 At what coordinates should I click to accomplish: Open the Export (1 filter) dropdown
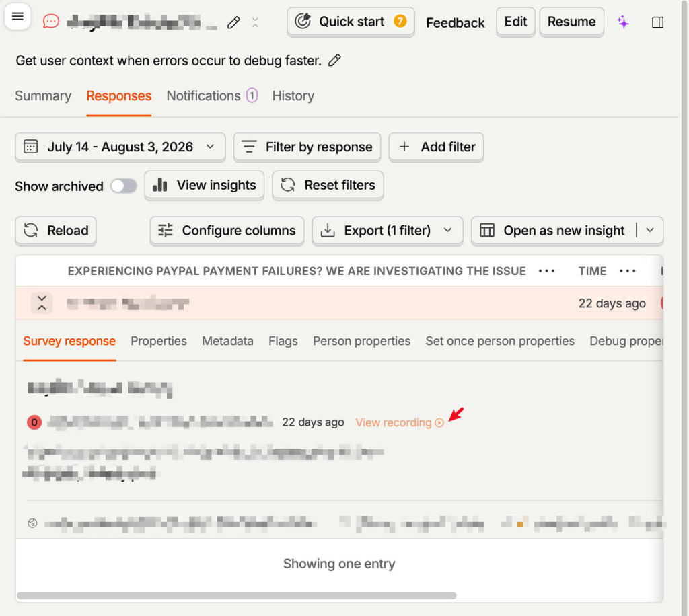(387, 231)
